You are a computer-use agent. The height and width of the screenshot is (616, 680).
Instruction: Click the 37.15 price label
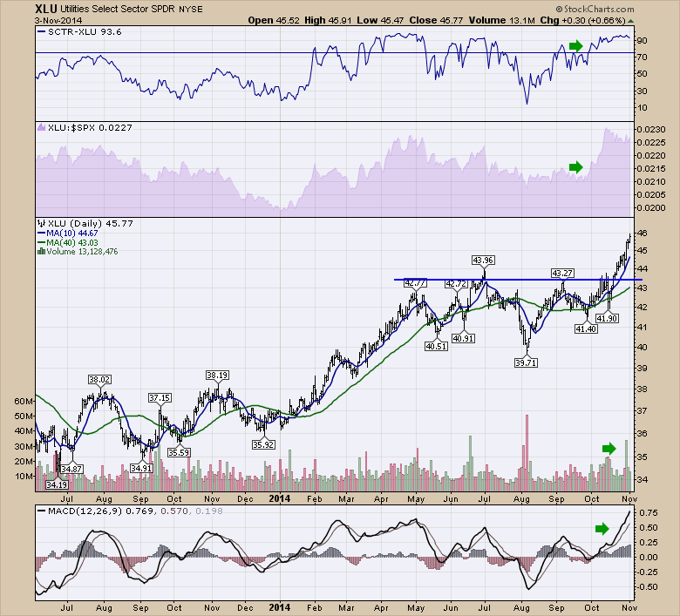click(x=160, y=398)
